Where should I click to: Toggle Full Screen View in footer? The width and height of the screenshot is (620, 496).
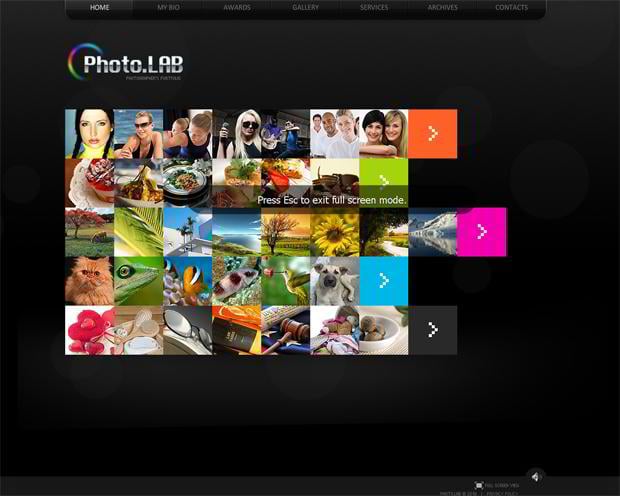tap(497, 485)
